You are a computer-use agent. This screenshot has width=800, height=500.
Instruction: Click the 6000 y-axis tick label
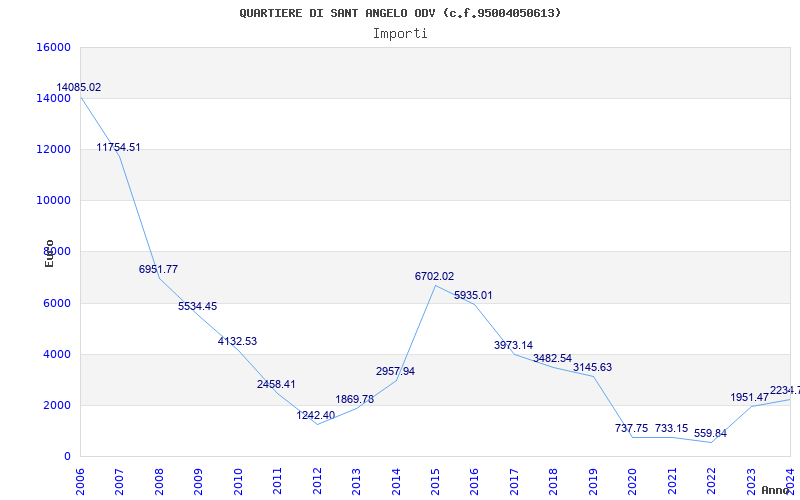coord(57,303)
